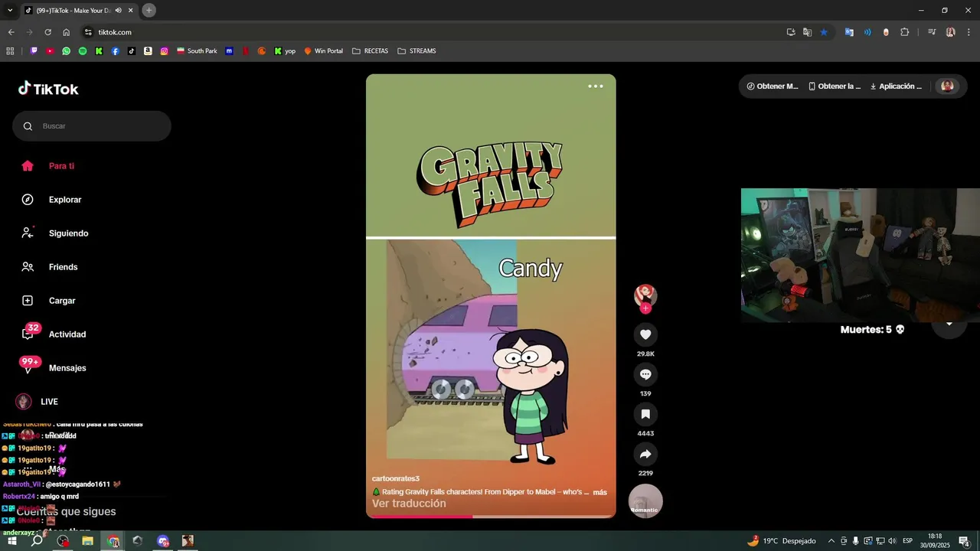The height and width of the screenshot is (551, 980).
Task: Seek using the red video progress bar
Action: pyautogui.click(x=491, y=517)
